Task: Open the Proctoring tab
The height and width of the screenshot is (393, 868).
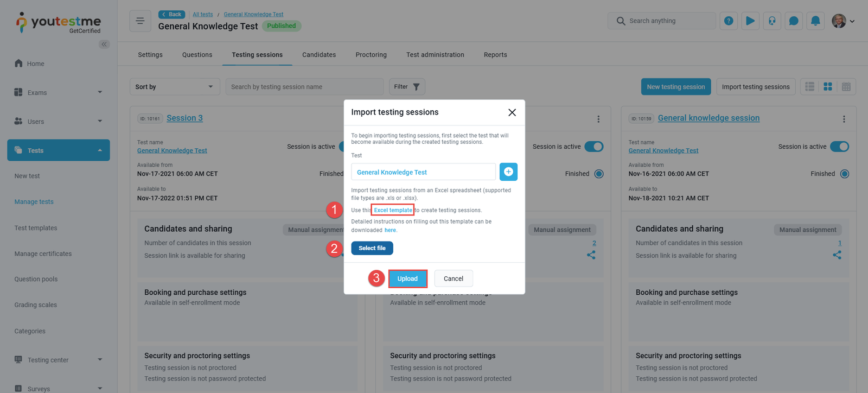Action: click(x=371, y=55)
